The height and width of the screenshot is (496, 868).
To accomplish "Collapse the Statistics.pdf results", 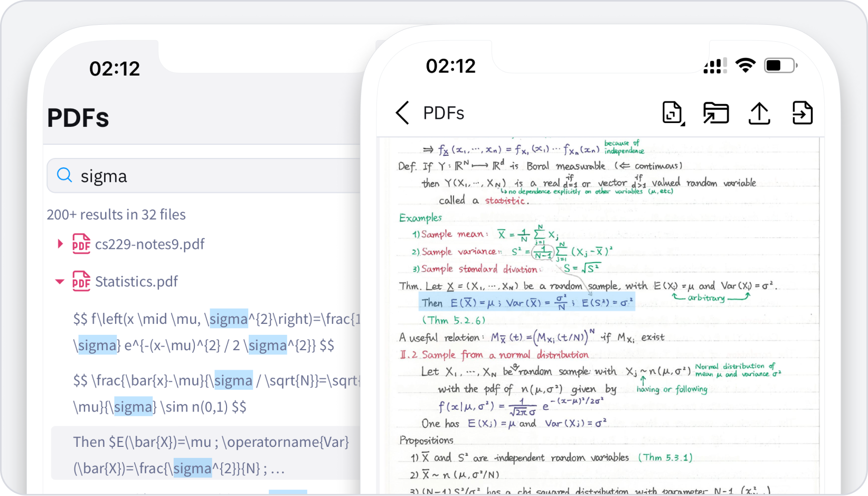I will point(60,282).
